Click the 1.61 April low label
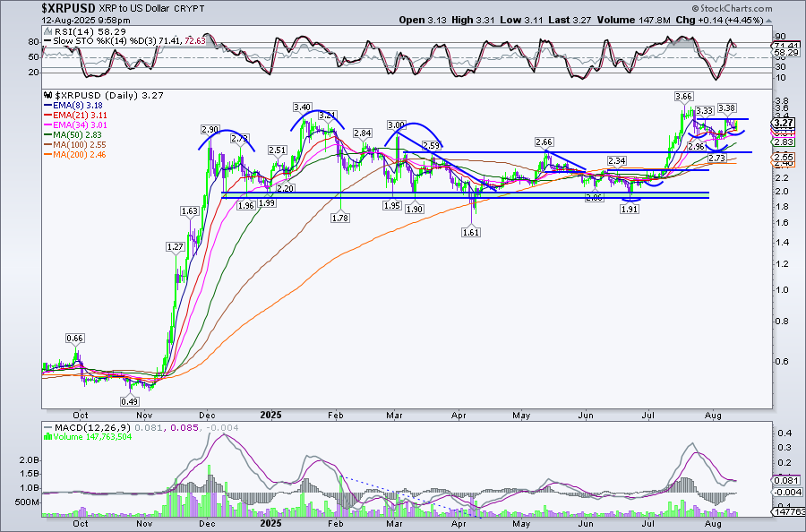Screen dimensions: 806x532 coord(471,232)
